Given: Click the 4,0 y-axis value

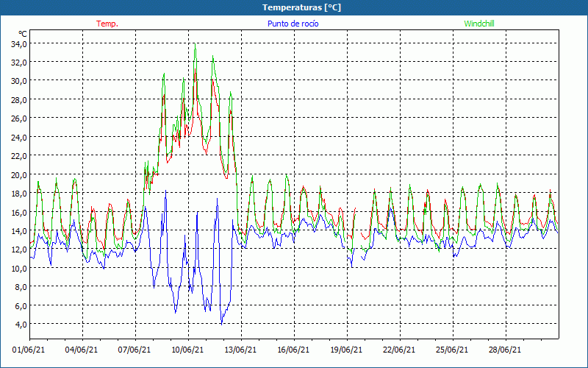Looking at the screenshot, I should coord(21,324).
